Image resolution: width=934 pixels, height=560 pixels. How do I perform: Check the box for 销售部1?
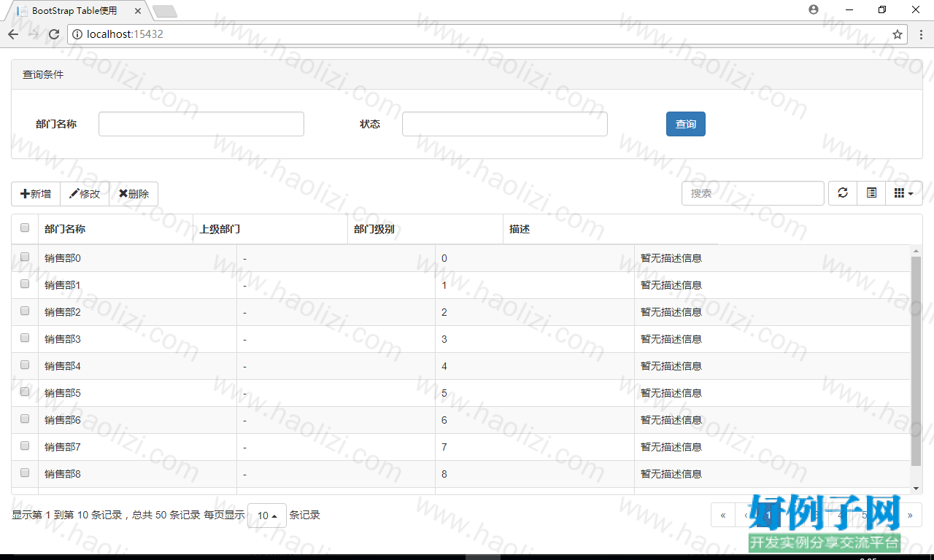(x=25, y=284)
